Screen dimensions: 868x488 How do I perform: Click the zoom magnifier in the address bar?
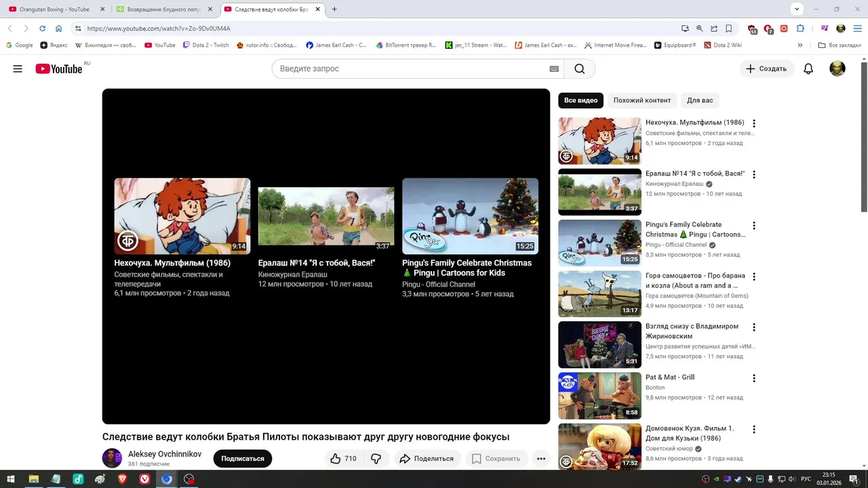pos(699,28)
